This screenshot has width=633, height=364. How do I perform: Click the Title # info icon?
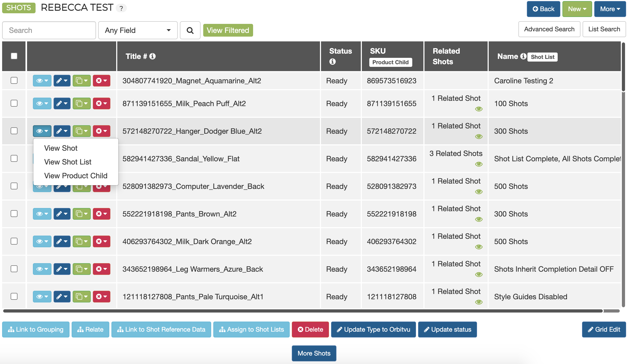click(x=153, y=56)
